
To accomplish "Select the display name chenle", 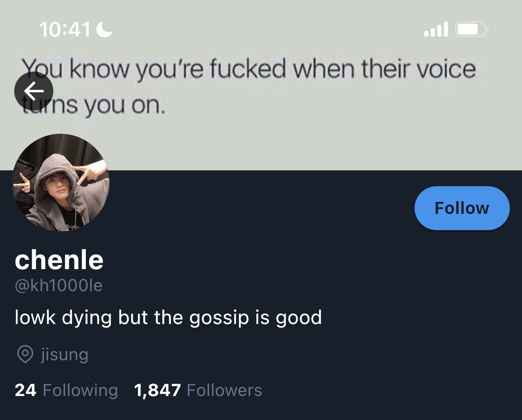I will pyautogui.click(x=59, y=260).
